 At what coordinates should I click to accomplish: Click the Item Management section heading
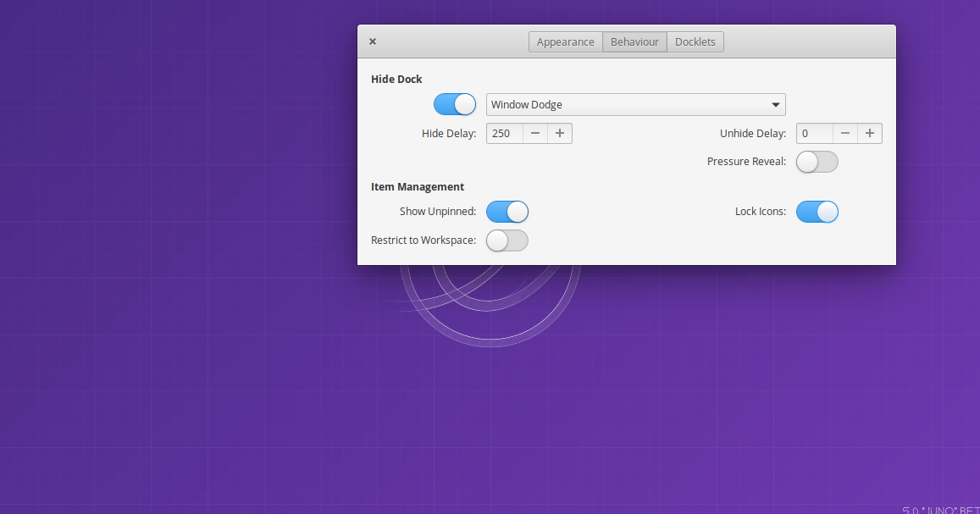[x=417, y=186]
